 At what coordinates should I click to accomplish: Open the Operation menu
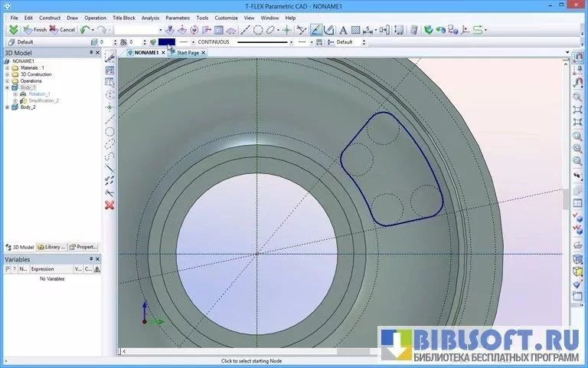[x=96, y=17]
